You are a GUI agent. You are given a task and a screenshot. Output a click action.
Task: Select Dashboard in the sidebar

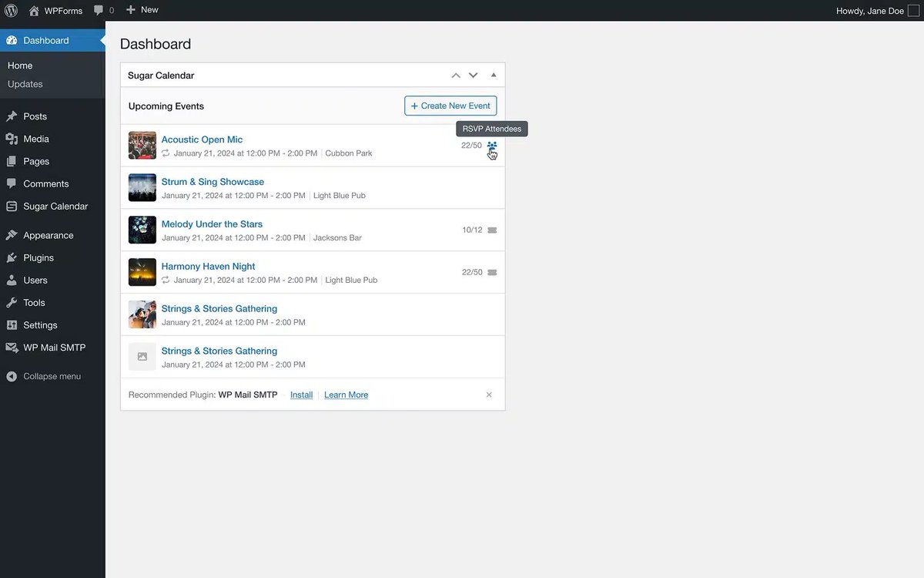click(x=52, y=40)
